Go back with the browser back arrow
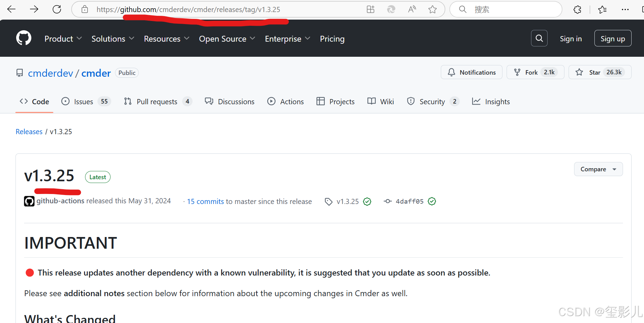The width and height of the screenshot is (644, 323). click(x=11, y=9)
